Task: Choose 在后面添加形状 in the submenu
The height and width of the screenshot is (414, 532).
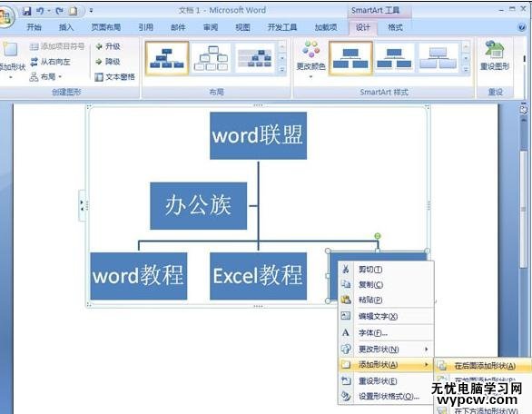Action: click(482, 366)
